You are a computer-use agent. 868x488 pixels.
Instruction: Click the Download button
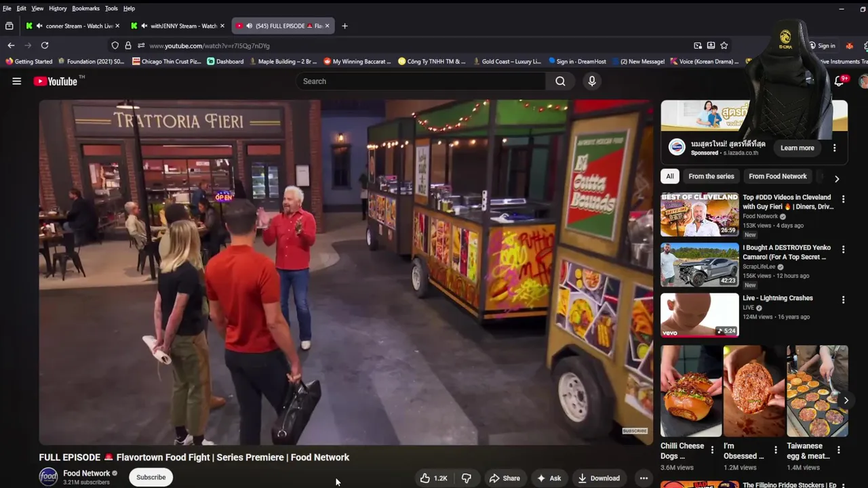[x=598, y=479]
